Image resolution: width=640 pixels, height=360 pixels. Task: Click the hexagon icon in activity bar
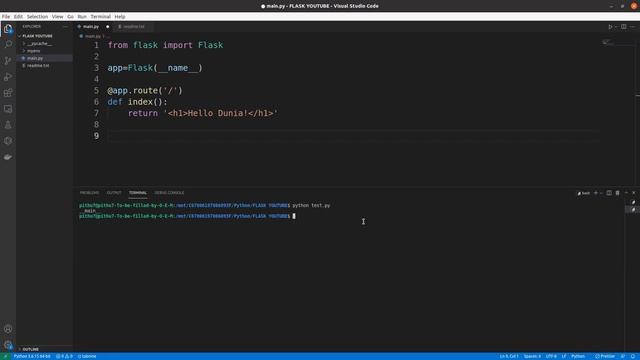point(8,141)
